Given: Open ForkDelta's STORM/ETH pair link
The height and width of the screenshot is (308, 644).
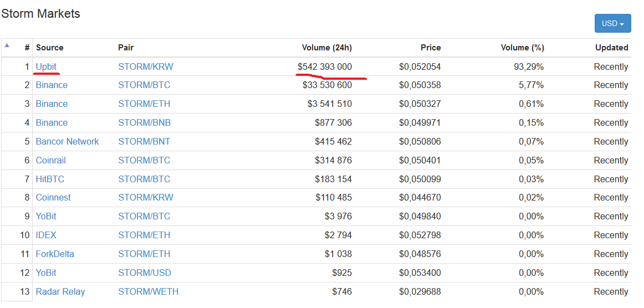Looking at the screenshot, I should coord(144,254).
